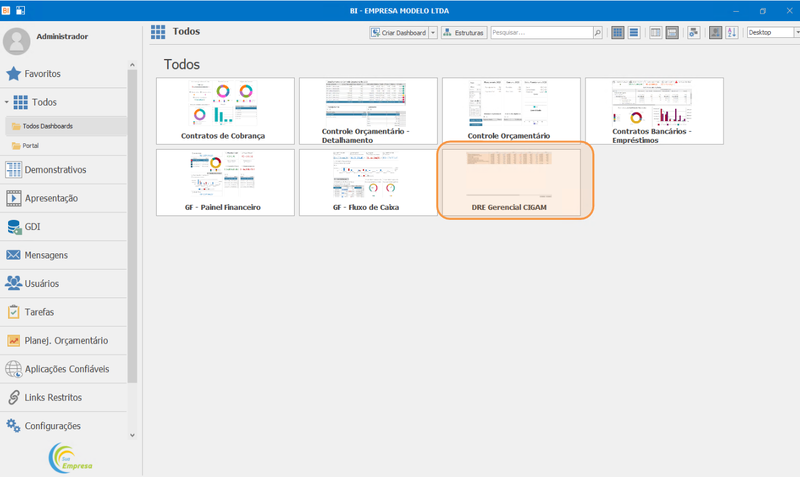Open Mensagens section
800x477 pixels.
pyautogui.click(x=63, y=255)
